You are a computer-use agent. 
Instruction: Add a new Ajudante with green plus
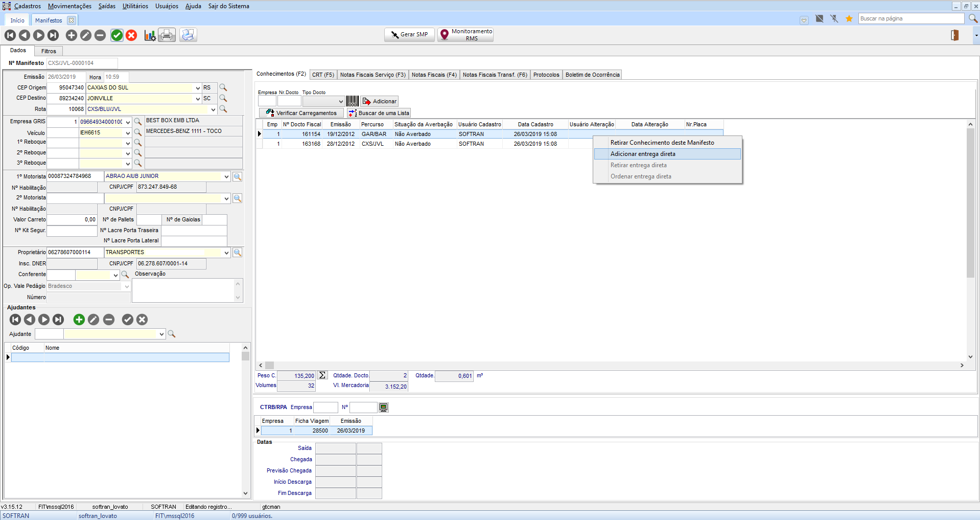[x=79, y=320]
